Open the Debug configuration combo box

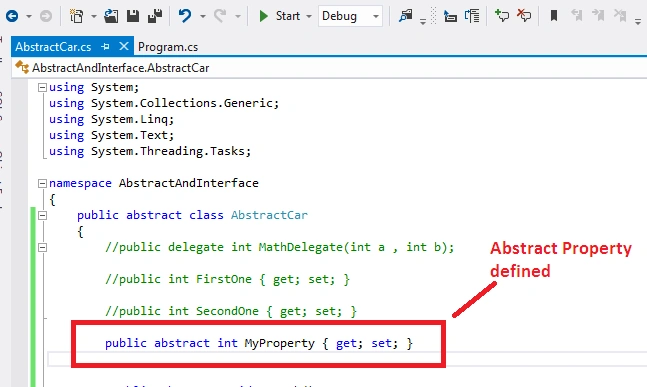click(x=350, y=16)
